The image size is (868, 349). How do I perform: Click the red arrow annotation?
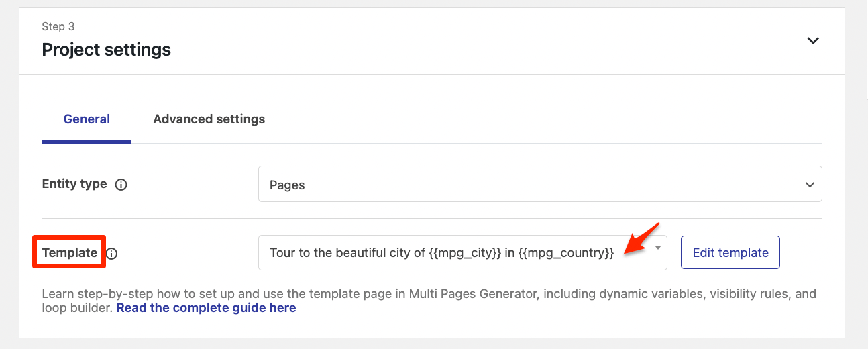point(641,239)
